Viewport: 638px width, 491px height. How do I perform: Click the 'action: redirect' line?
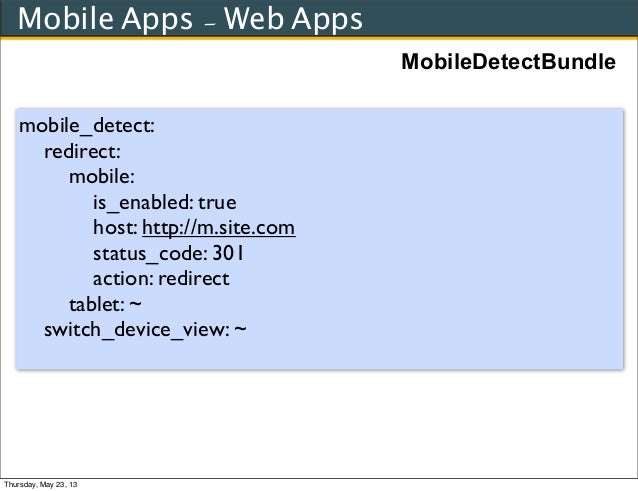click(x=161, y=279)
